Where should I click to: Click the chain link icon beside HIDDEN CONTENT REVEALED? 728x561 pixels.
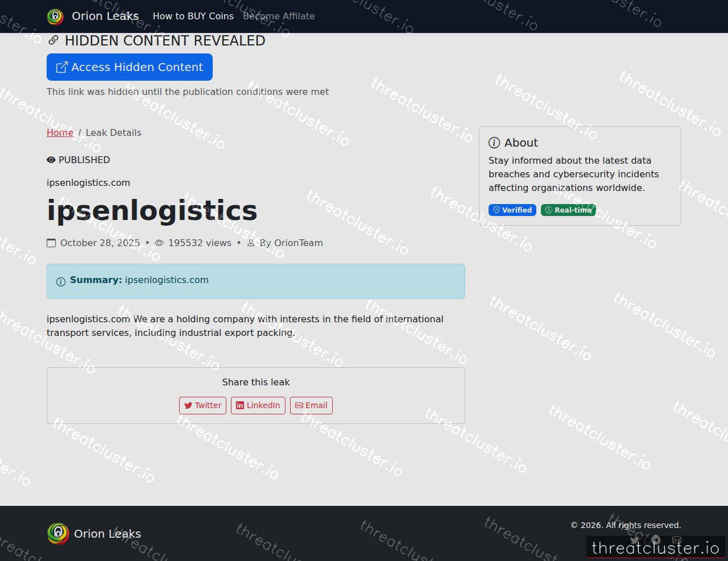pos(53,40)
